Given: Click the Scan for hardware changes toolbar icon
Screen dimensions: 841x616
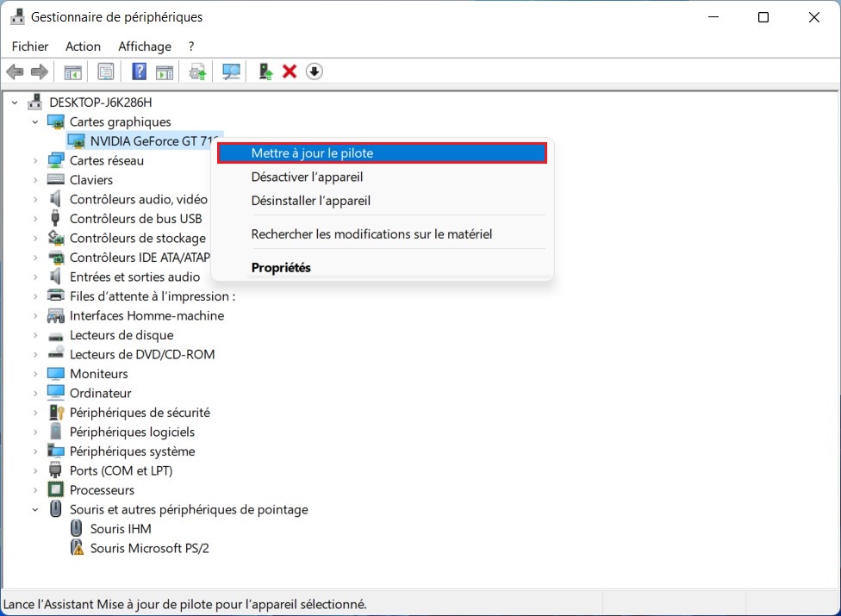Looking at the screenshot, I should click(x=230, y=71).
